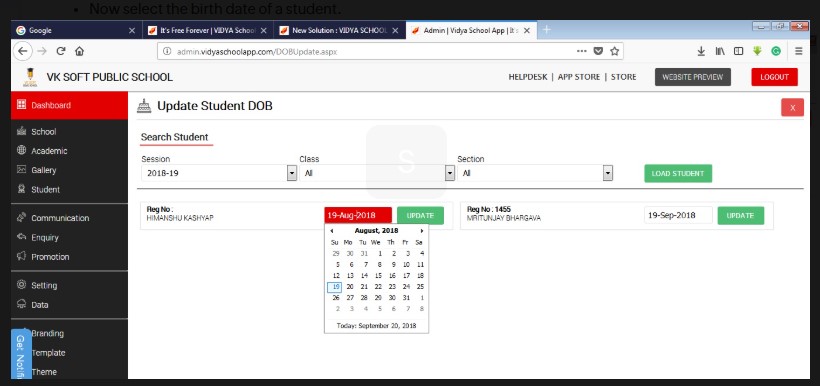Click the Promotion megaphone icon
Image resolution: width=820 pixels, height=386 pixels.
point(21,256)
